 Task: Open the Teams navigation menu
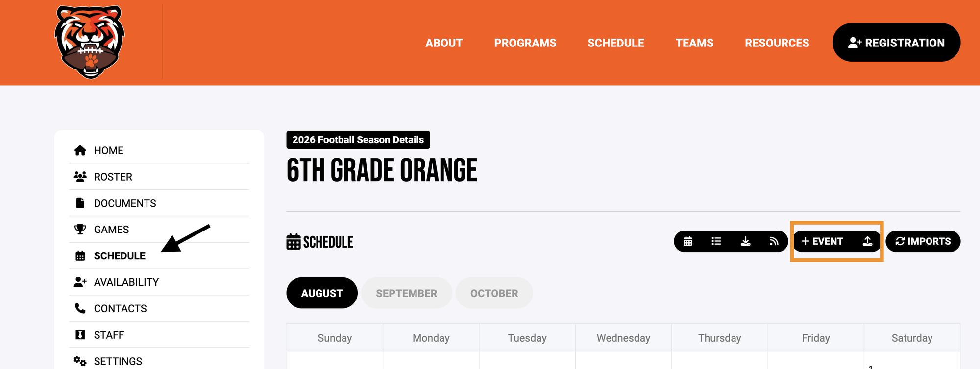point(694,43)
